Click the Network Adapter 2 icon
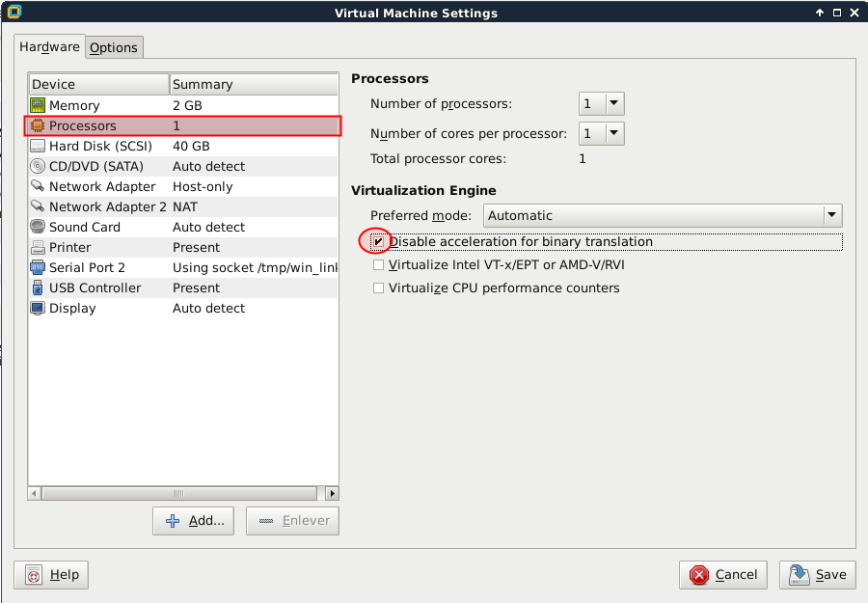This screenshot has width=868, height=603. [38, 206]
